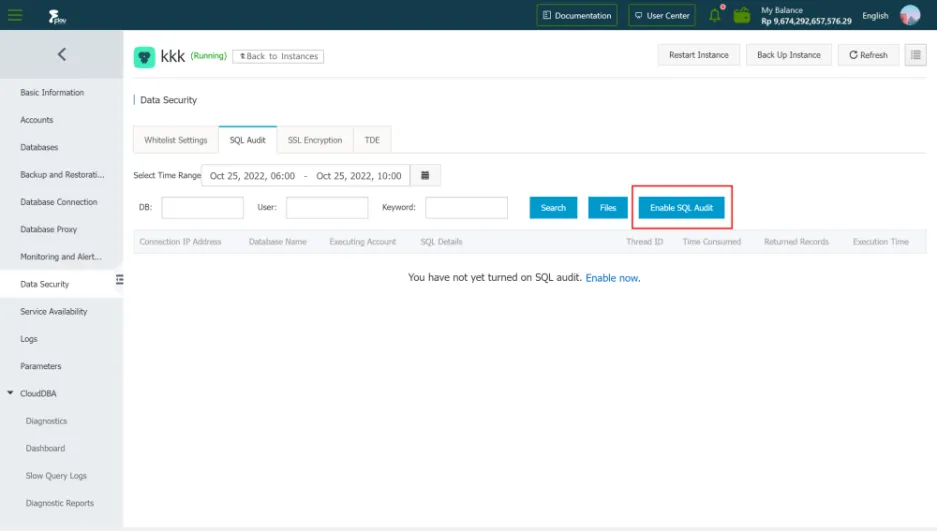This screenshot has height=531, width=937.
Task: Open Basic Information in sidebar
Action: (52, 93)
